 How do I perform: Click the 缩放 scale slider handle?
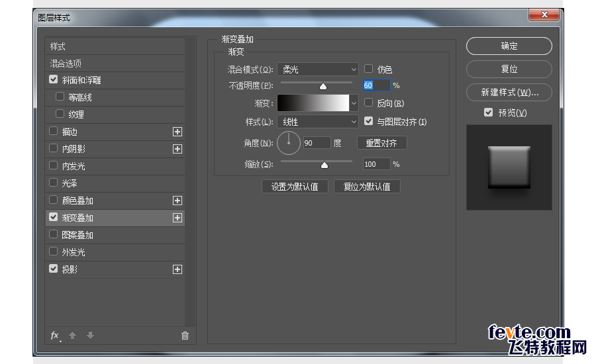point(324,165)
